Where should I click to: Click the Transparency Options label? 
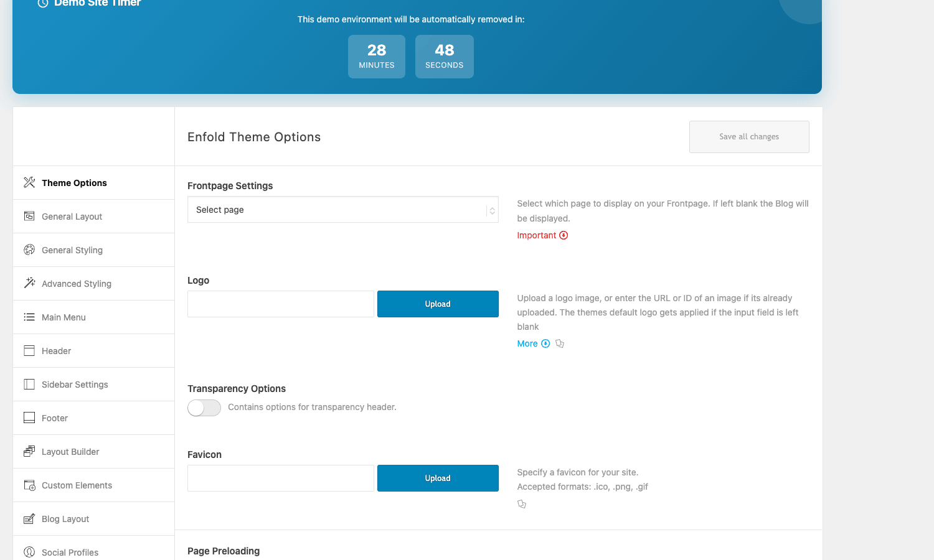tap(237, 389)
